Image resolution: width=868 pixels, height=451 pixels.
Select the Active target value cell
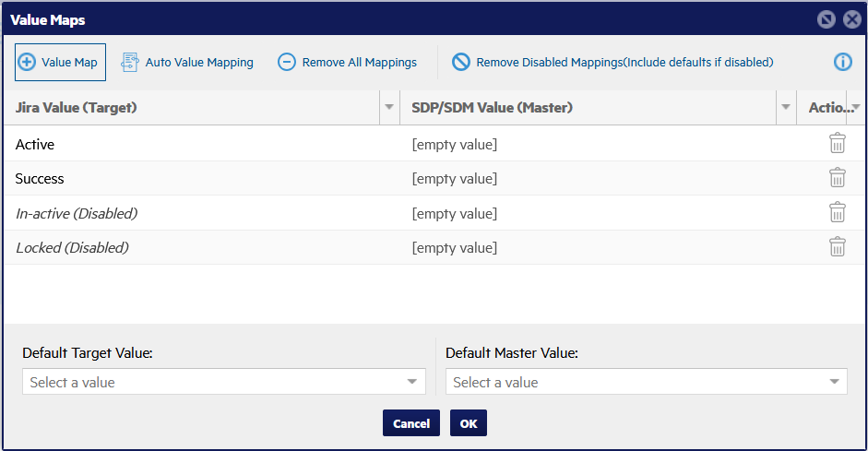[x=202, y=144]
